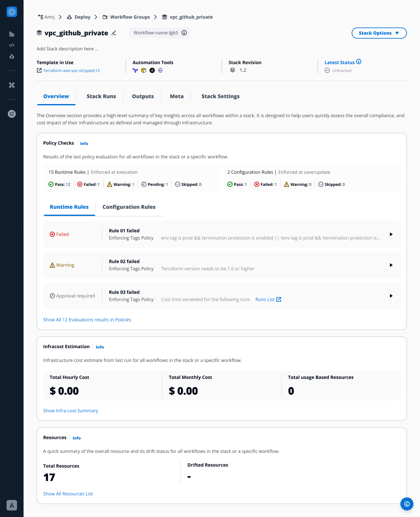The image size is (420, 517).
Task: Click the rocket icon in sidebar
Action: click(x=12, y=114)
